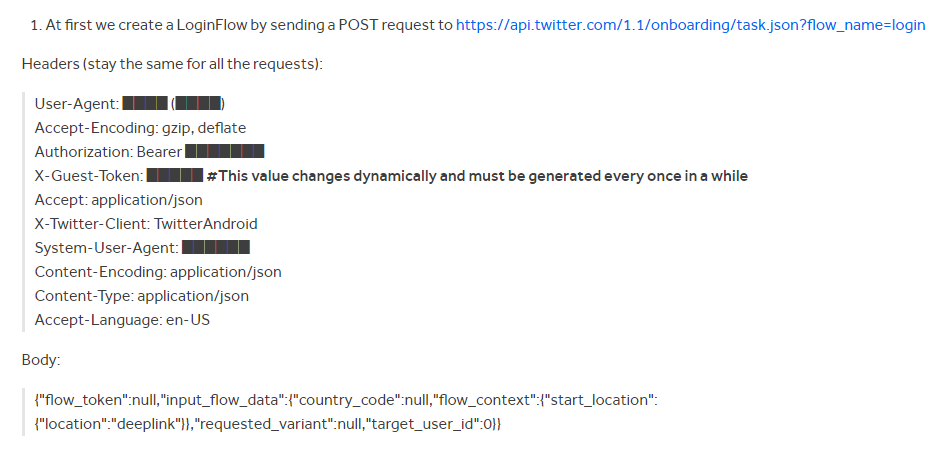
Task: Click the bold note about value changing dynamically
Action: pyautogui.click(x=477, y=175)
